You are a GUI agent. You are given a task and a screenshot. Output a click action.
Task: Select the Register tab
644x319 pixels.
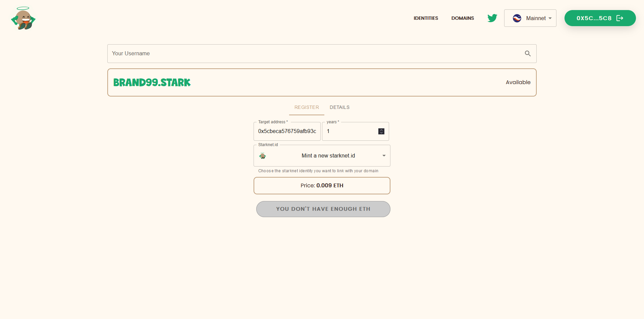[307, 107]
